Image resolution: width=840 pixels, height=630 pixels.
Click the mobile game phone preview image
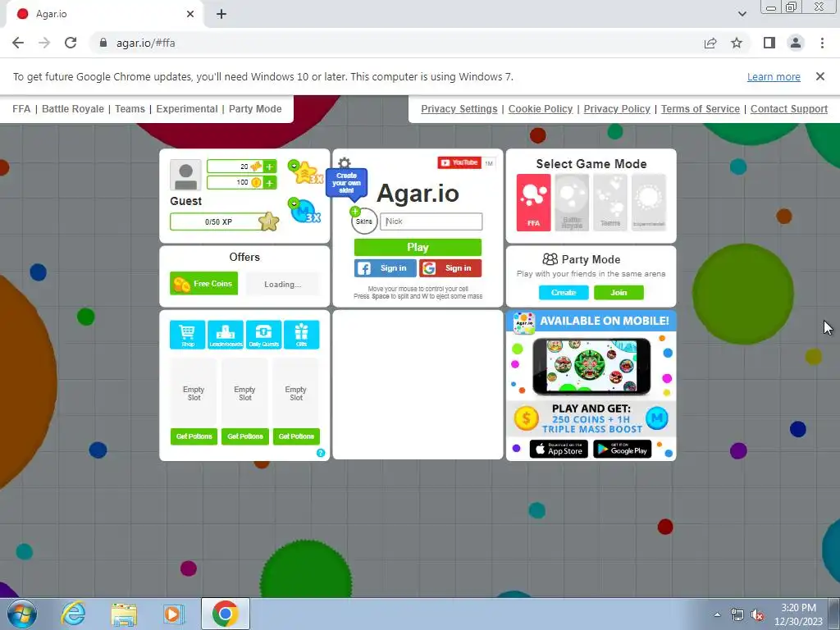click(591, 367)
